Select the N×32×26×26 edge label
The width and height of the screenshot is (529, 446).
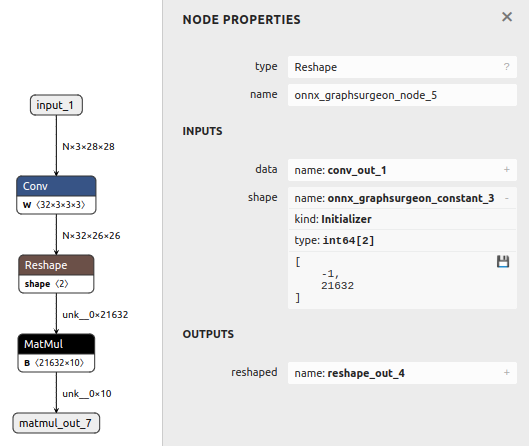pos(91,235)
